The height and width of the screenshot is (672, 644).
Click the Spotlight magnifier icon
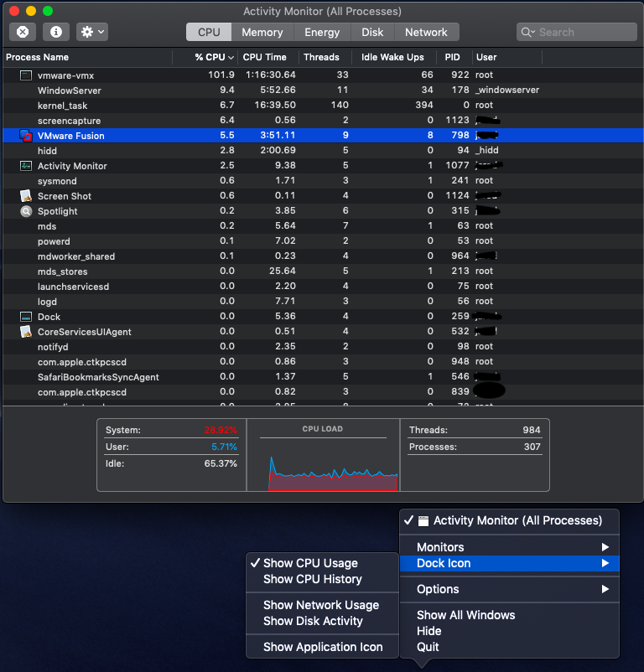pyautogui.click(x=26, y=211)
